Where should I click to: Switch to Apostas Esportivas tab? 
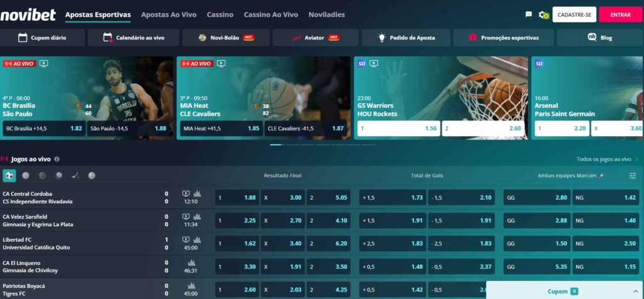tap(97, 15)
